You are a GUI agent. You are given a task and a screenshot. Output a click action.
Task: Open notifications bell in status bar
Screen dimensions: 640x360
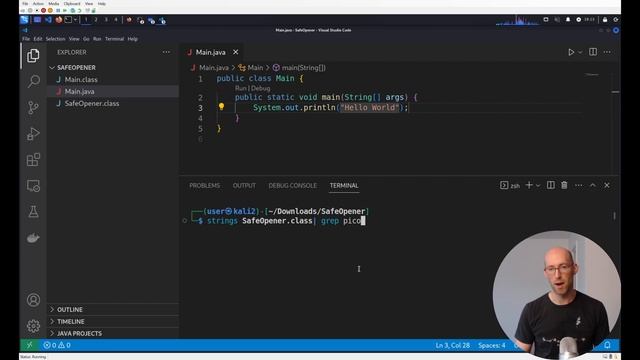point(607,345)
